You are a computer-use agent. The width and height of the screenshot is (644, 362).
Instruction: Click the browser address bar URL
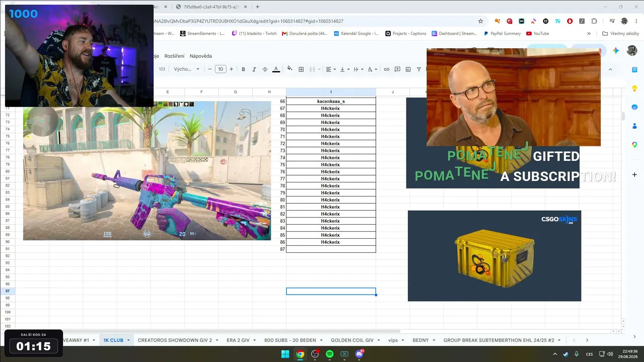pos(249,21)
